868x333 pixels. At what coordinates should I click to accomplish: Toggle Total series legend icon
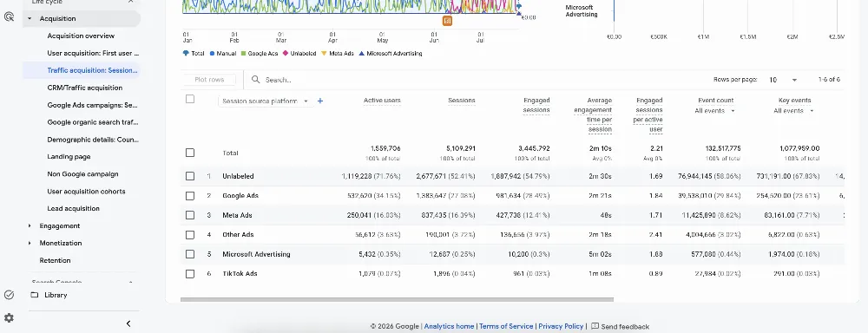click(x=186, y=54)
